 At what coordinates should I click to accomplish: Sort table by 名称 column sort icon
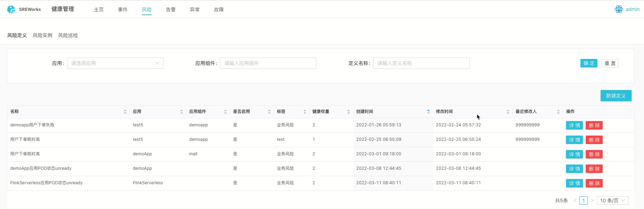(125, 112)
